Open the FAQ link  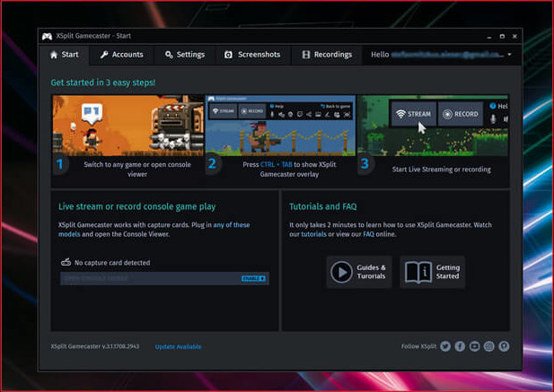(368, 234)
